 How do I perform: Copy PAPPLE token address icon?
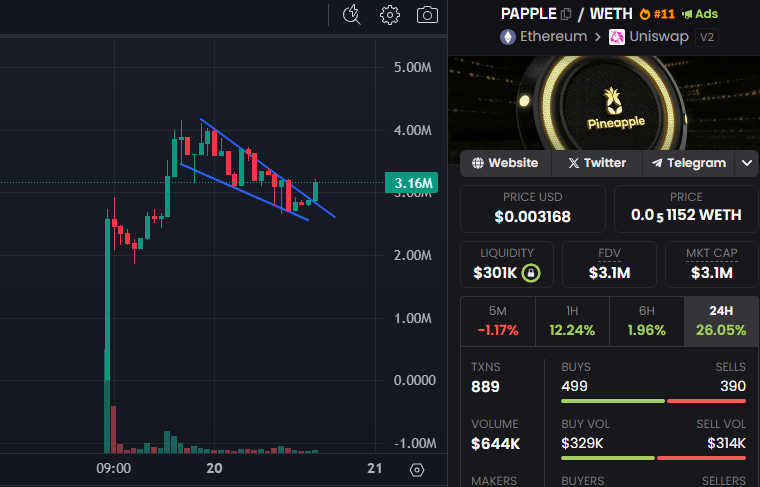(566, 14)
